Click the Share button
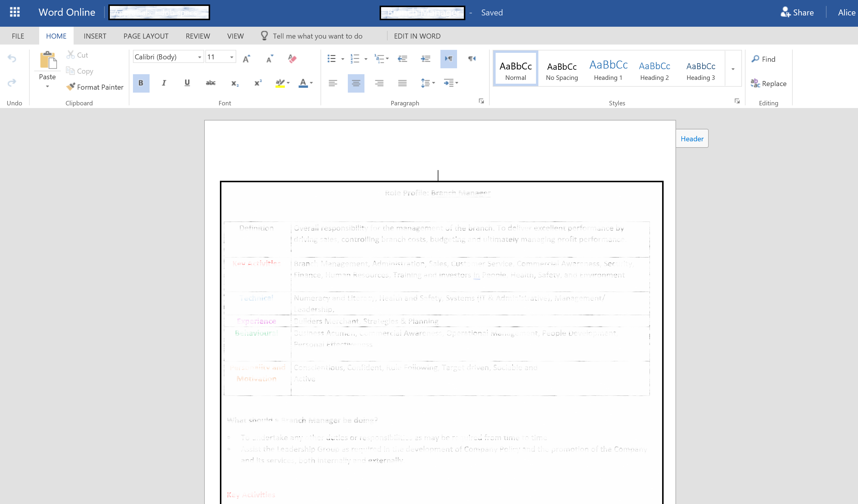 [797, 12]
